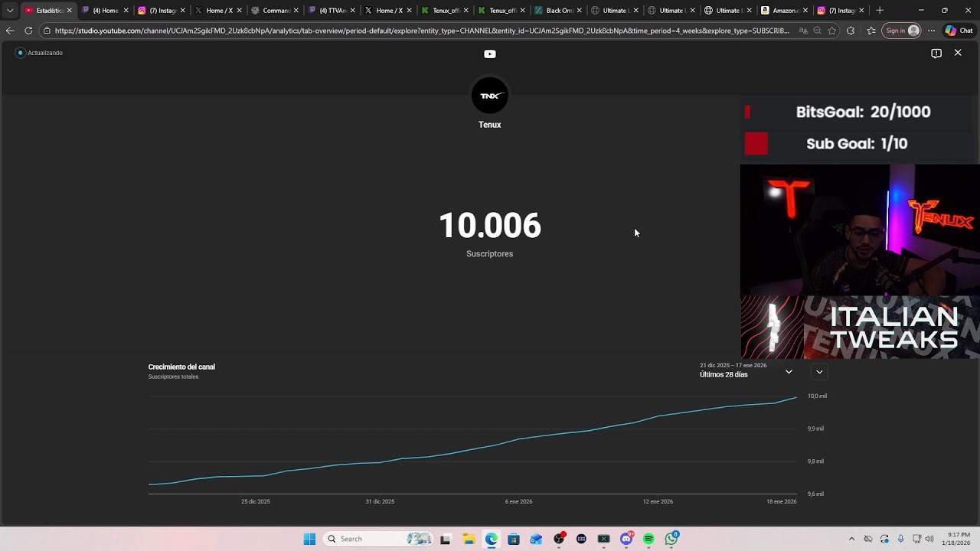Click the taskbar Search box
The image size is (980, 551).
[x=380, y=539]
